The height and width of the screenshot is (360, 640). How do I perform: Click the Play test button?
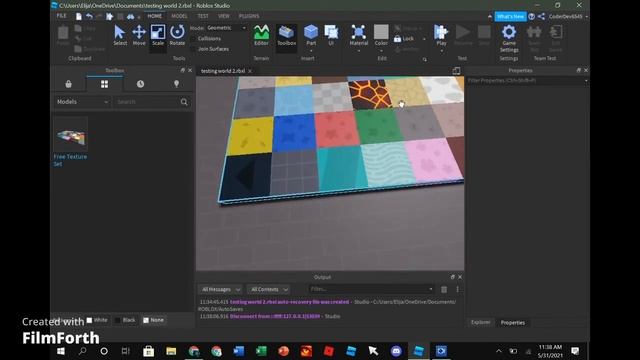click(441, 34)
